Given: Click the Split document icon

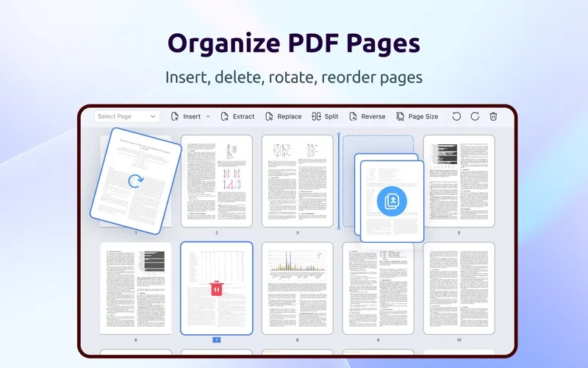Looking at the screenshot, I should (x=316, y=116).
